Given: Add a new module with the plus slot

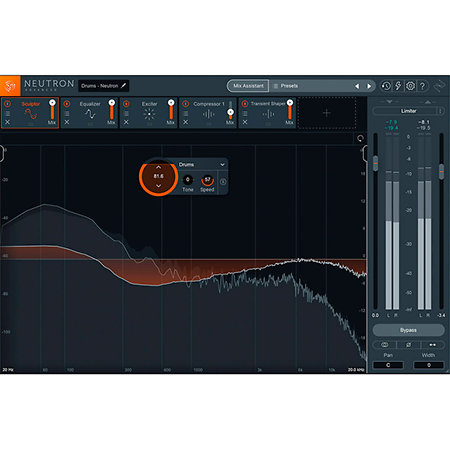Looking at the screenshot, I should (327, 113).
